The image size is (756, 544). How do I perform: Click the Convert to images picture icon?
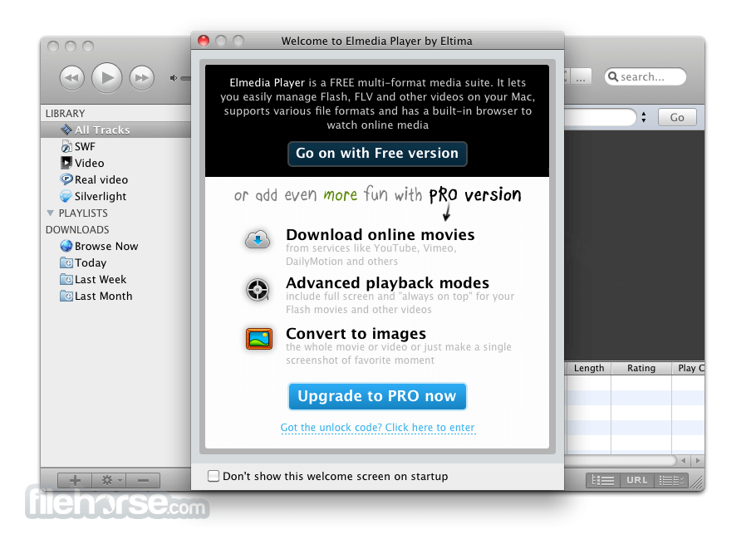pyautogui.click(x=259, y=338)
